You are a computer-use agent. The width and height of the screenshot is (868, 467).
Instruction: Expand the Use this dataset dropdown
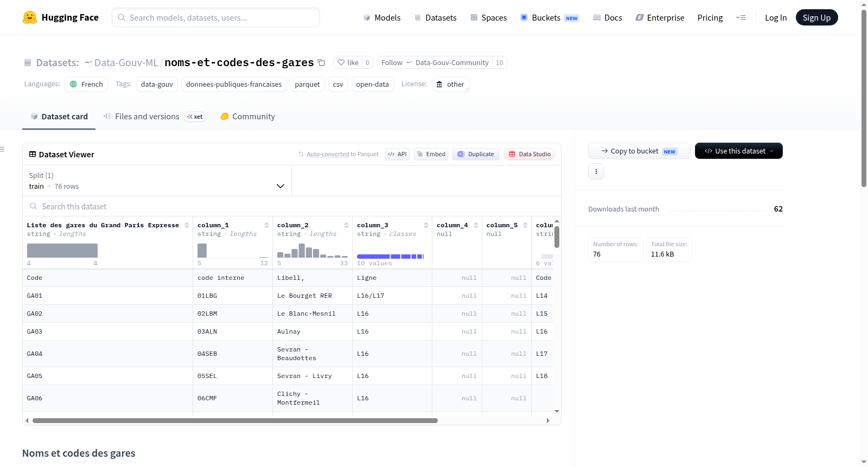click(x=739, y=151)
